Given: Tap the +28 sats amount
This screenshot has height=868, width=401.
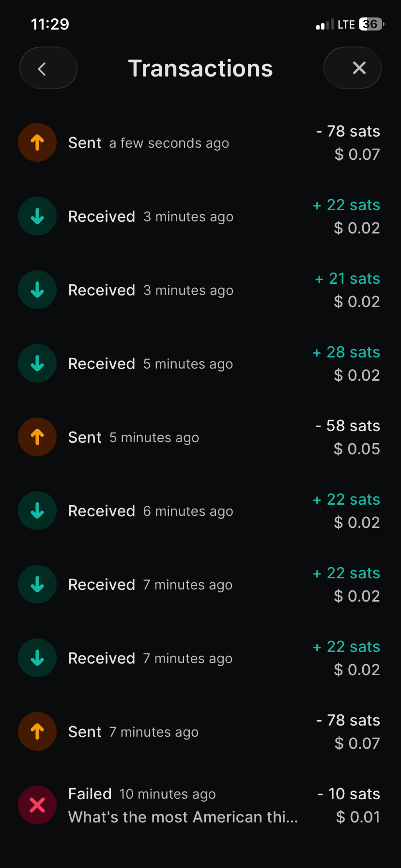Looking at the screenshot, I should click(347, 353).
